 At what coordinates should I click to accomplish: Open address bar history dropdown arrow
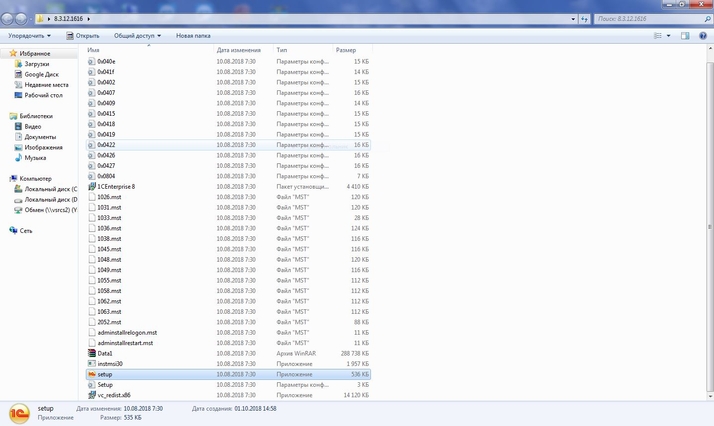(573, 18)
